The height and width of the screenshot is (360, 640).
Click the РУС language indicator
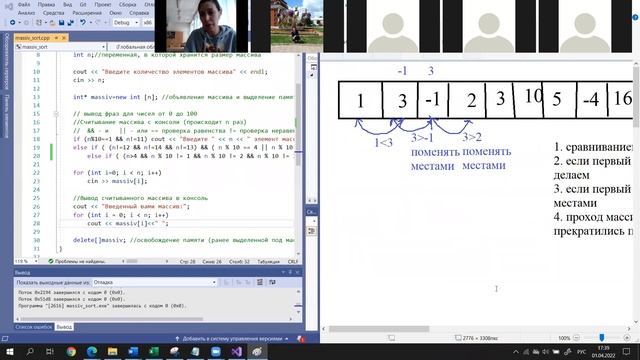[x=581, y=351]
